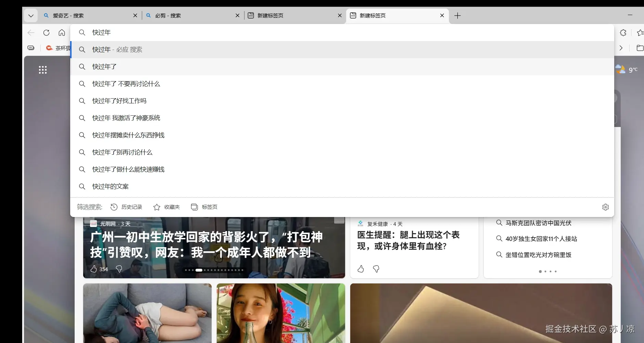Image resolution: width=644 pixels, height=343 pixels.
Task: Go to the home page icon
Action: coord(62,33)
